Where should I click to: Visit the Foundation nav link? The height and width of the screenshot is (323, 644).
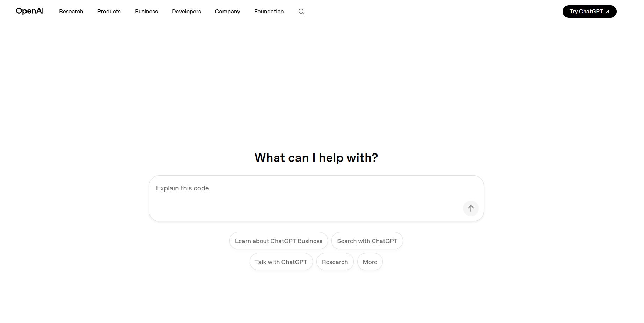(x=269, y=12)
